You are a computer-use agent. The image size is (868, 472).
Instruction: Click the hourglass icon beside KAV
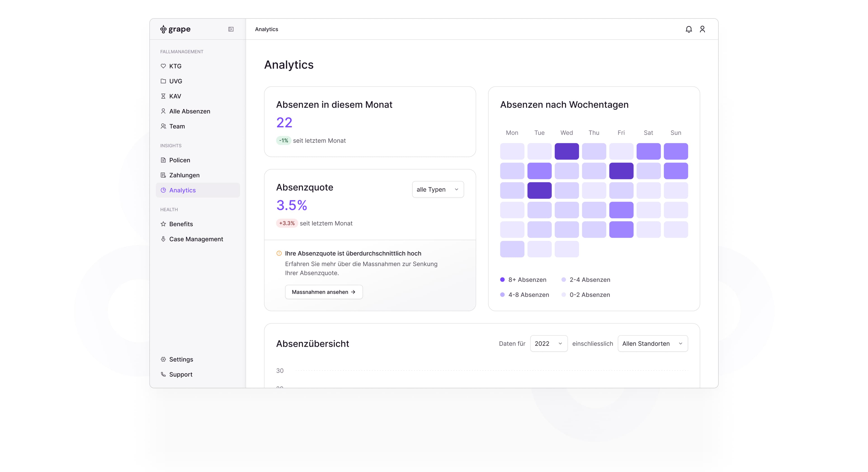(x=163, y=96)
